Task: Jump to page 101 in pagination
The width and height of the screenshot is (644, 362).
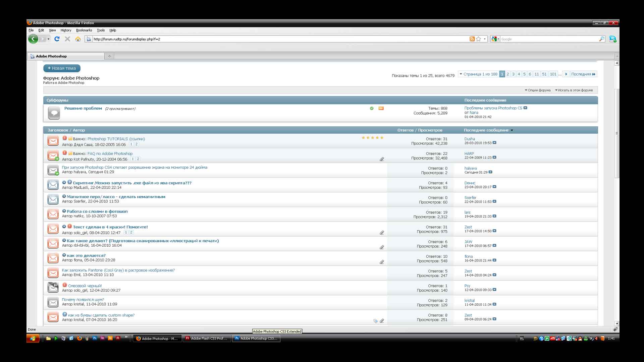Action: (553, 74)
